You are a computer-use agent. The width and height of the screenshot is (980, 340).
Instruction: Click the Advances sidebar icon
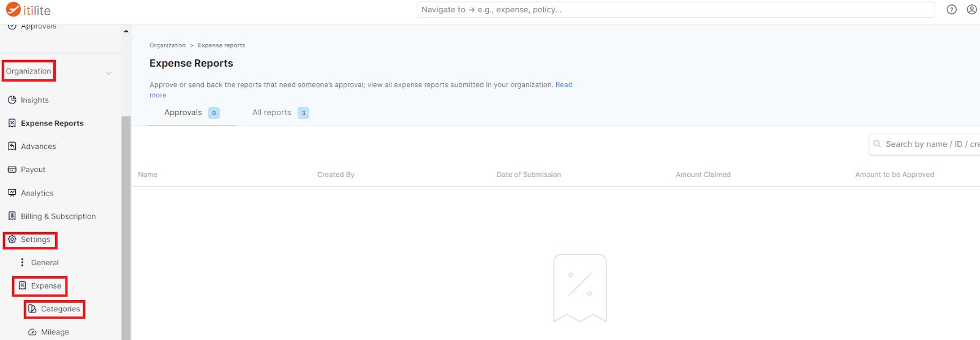click(x=12, y=146)
